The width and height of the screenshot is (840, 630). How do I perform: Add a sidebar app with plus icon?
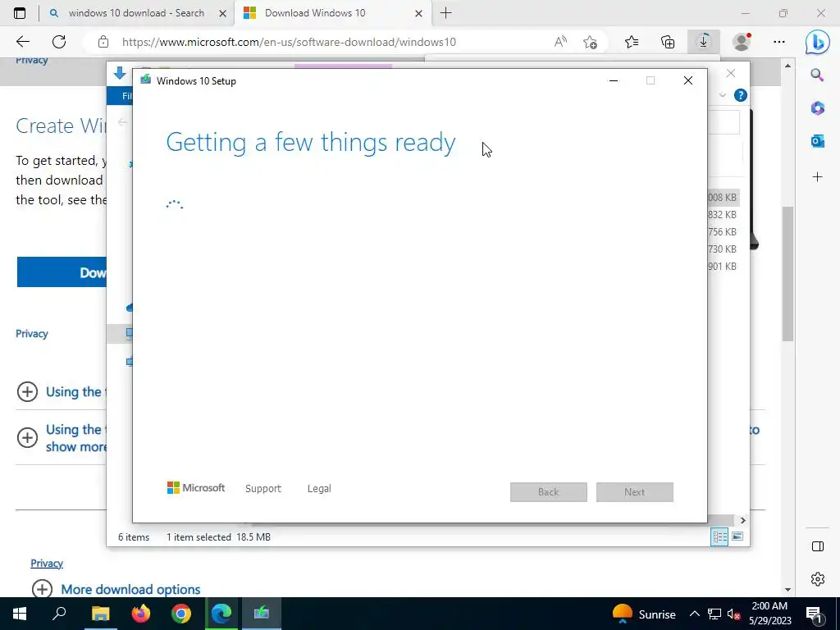point(817,177)
